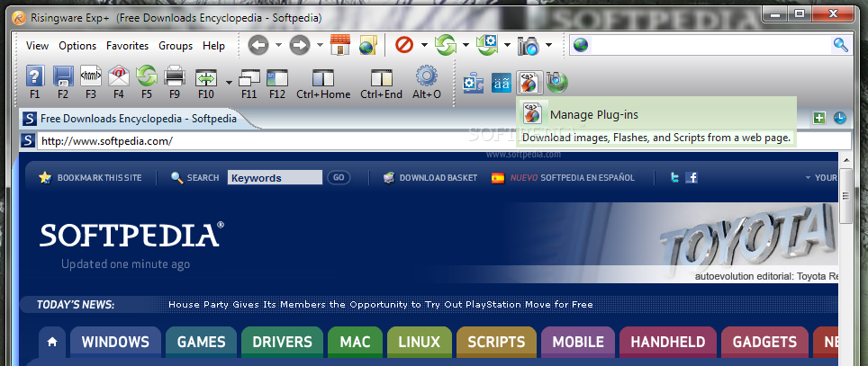Expand the gear-refresh button dropdown arrow
Image resolution: width=868 pixels, height=366 pixels.
[508, 45]
